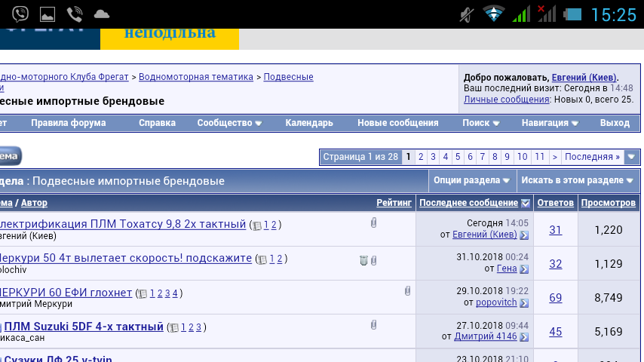This screenshot has height=362, width=644.
Task: Open Личные сообщения link
Action: coord(506,100)
